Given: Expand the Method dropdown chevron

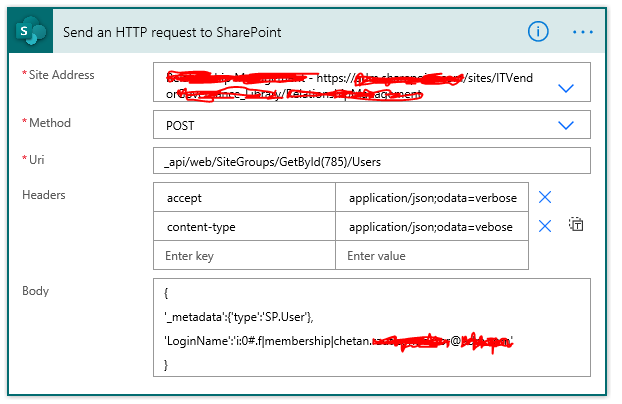Looking at the screenshot, I should coord(566,125).
